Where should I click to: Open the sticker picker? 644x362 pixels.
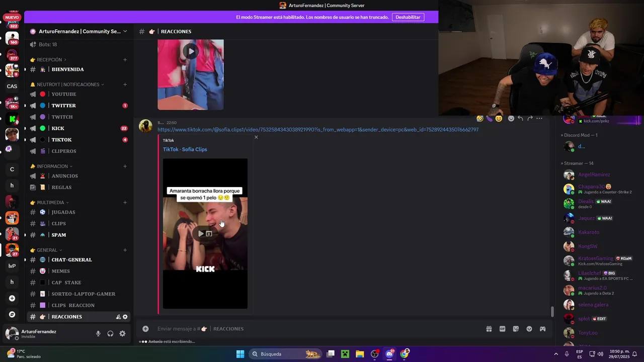pos(516,329)
